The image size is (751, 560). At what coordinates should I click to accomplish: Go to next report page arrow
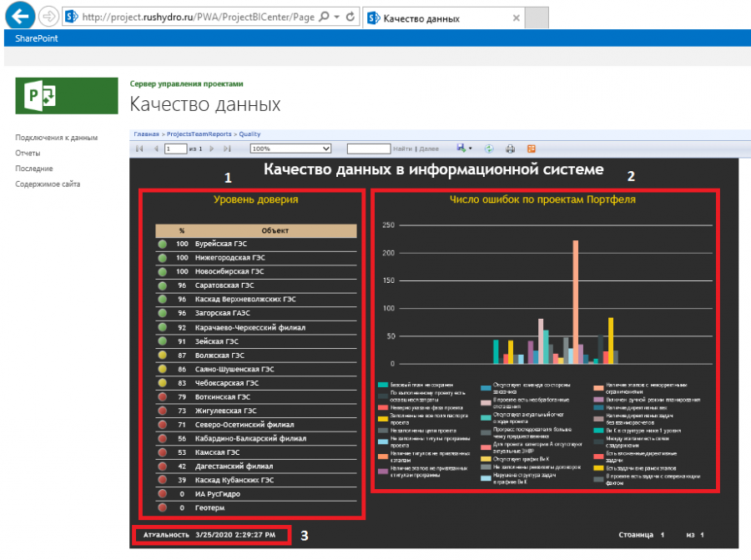coord(212,149)
